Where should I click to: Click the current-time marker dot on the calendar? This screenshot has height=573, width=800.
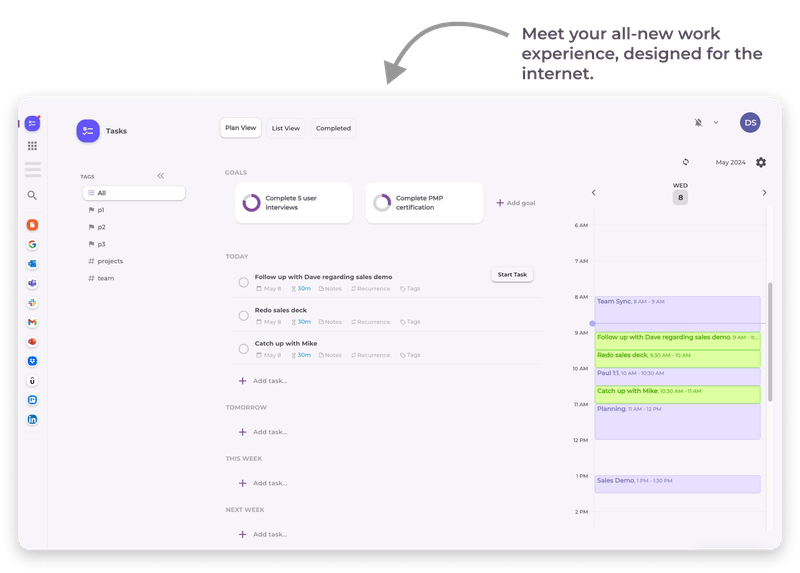(592, 323)
